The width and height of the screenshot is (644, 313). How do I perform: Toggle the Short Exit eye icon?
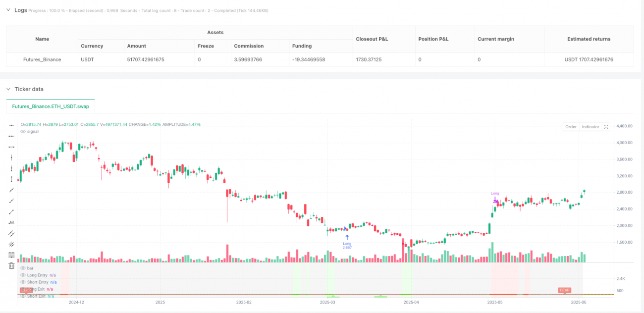(x=22, y=296)
